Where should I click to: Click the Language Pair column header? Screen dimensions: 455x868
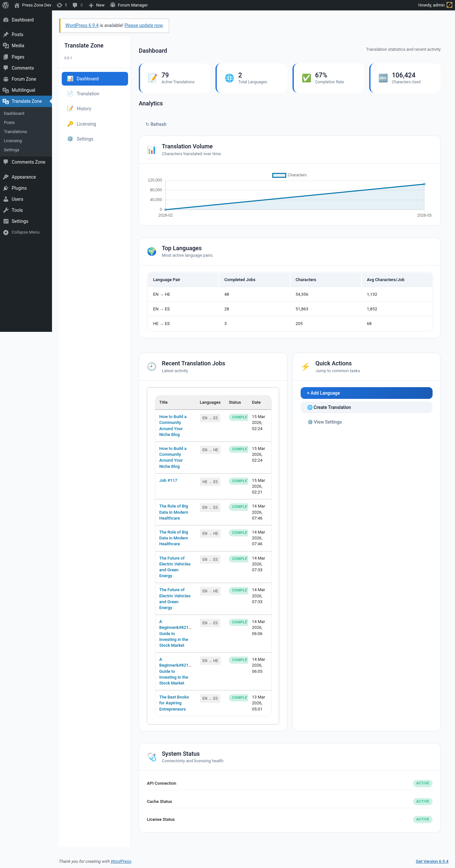click(183, 280)
